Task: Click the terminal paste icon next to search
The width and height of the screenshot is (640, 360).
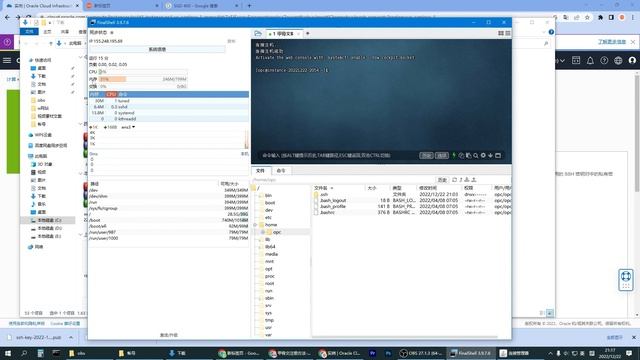Action: 469,156
